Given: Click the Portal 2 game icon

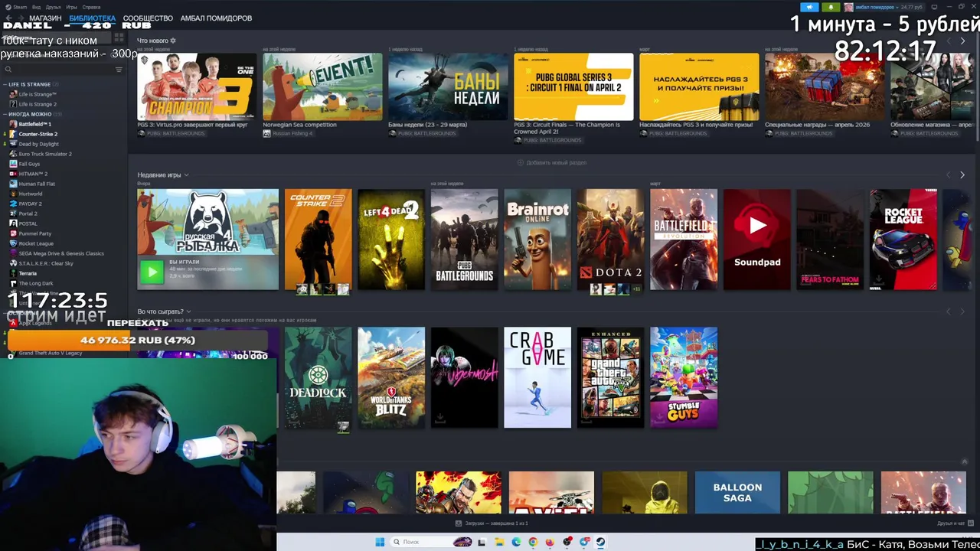Looking at the screenshot, I should (x=13, y=214).
